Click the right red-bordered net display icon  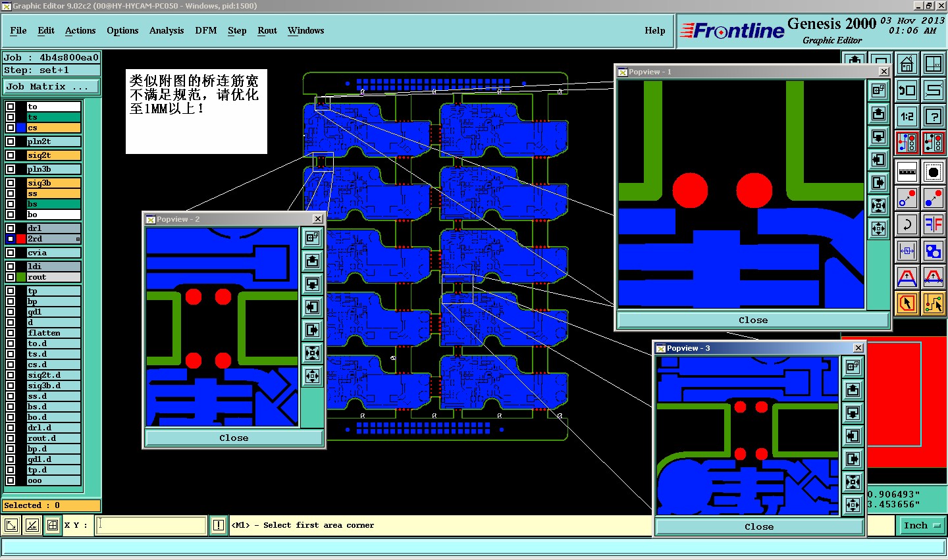[933, 143]
